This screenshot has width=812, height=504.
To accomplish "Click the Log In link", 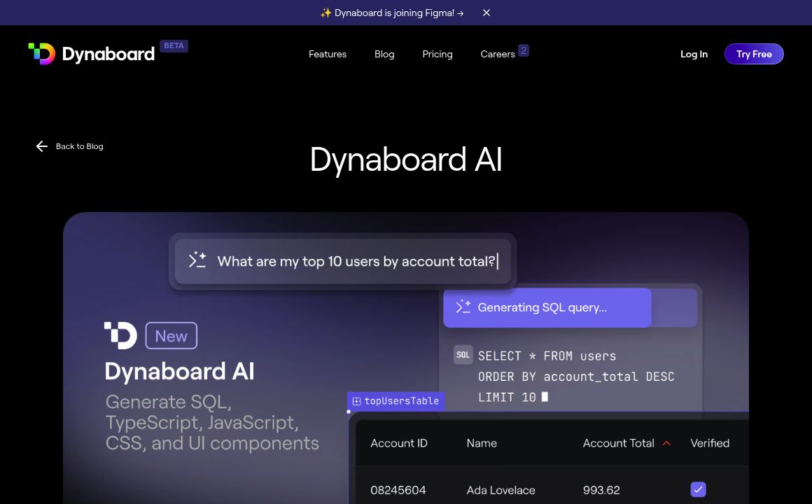I will pyautogui.click(x=694, y=54).
